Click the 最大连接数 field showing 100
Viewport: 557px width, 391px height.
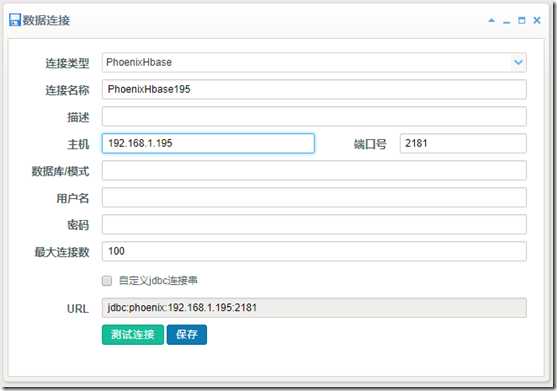pyautogui.click(x=314, y=251)
